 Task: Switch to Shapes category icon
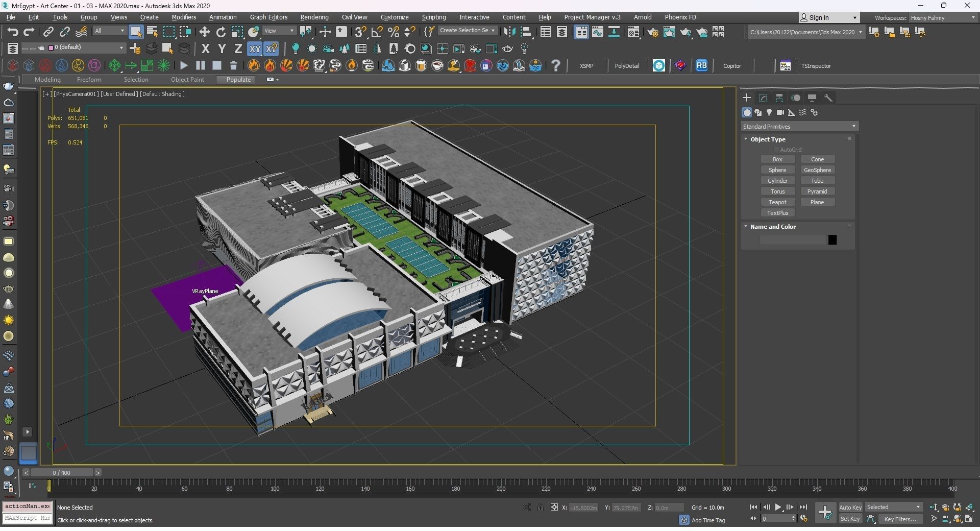758,113
